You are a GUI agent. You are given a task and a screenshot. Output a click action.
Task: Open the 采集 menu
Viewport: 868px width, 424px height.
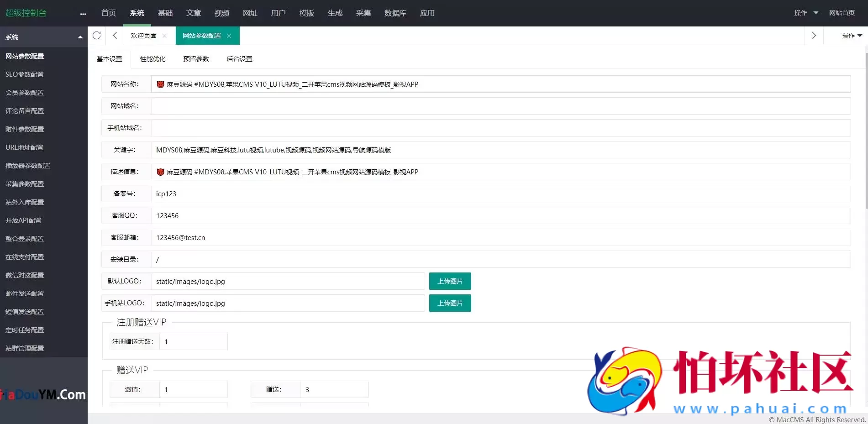click(x=363, y=13)
